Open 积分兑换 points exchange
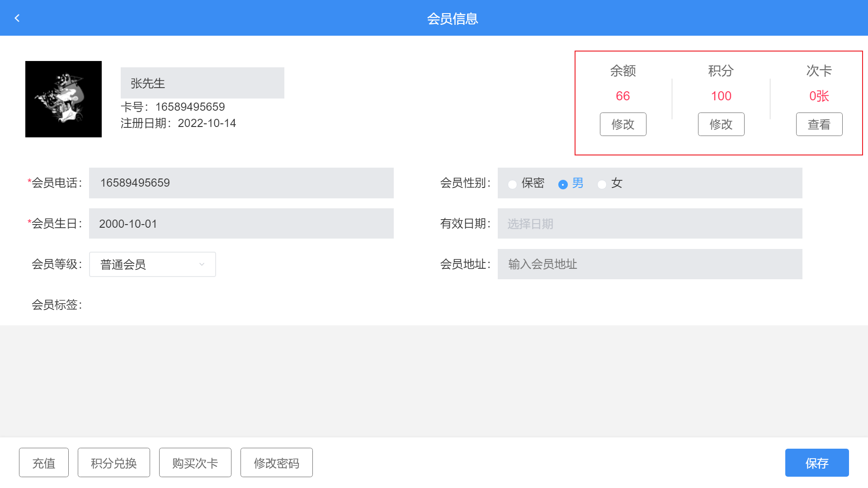868x488 pixels. click(x=113, y=463)
